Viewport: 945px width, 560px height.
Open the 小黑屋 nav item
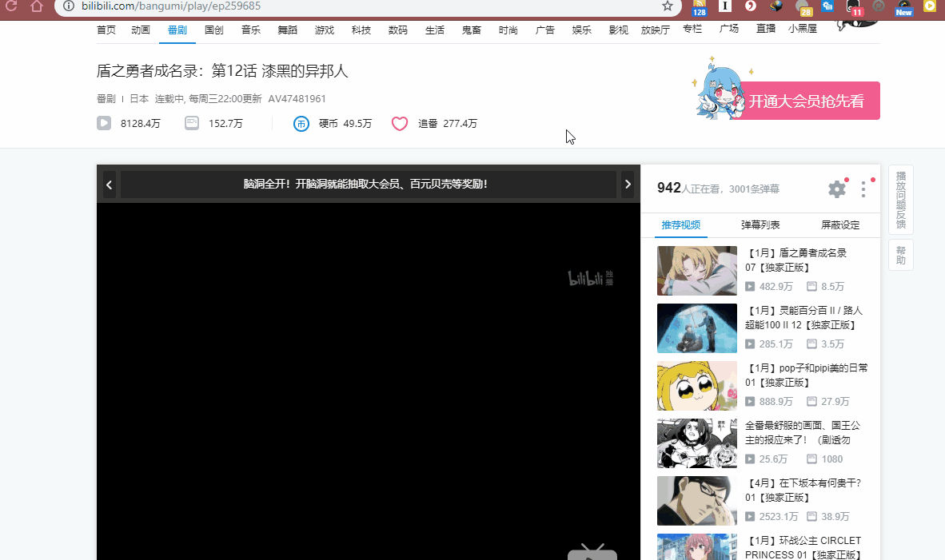[x=803, y=28]
